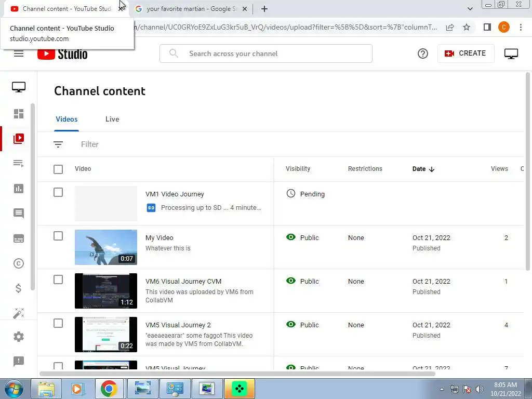Click the taskbar clock showing 8:05 AM

506,389
